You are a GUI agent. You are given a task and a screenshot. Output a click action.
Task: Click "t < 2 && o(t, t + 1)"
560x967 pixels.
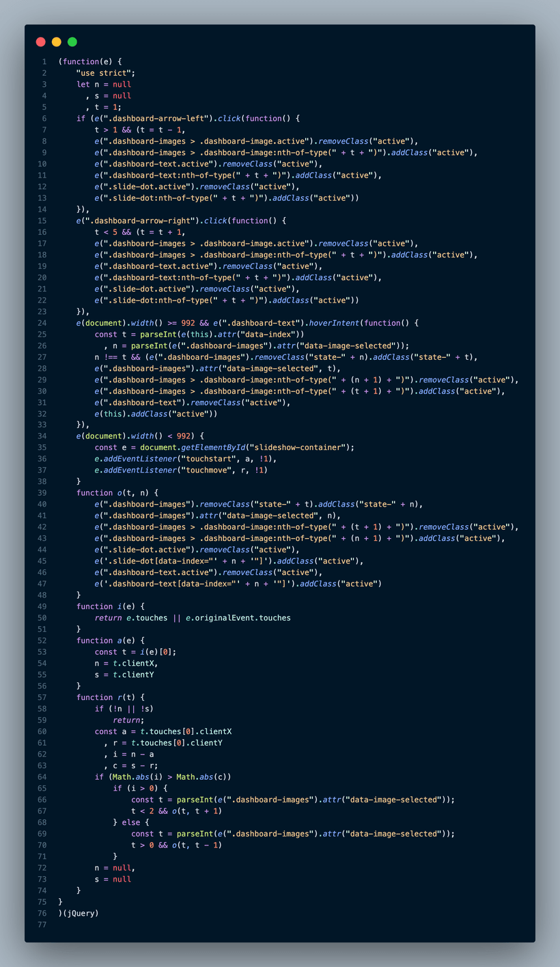176,811
